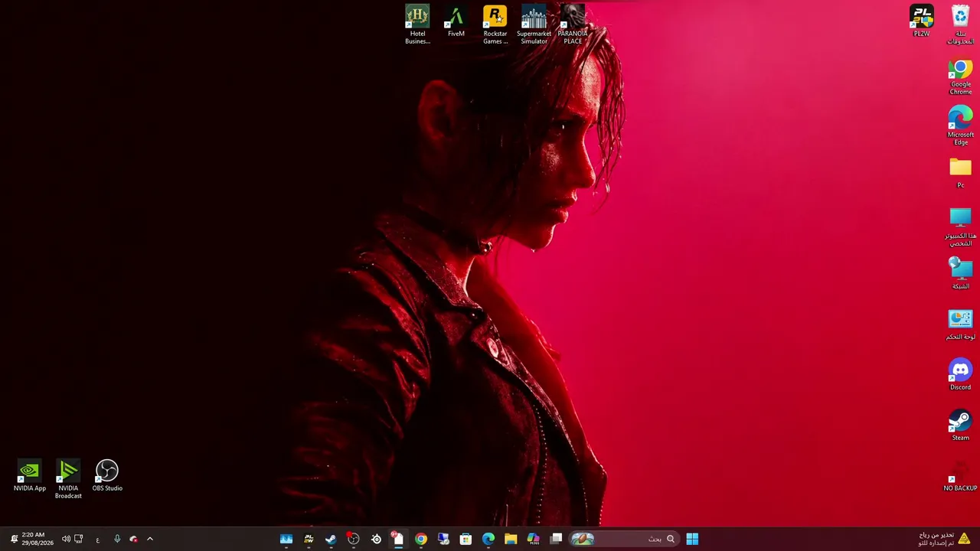Open the NVIDIA App shortcut
Screen dimensions: 980x551
coord(29,476)
